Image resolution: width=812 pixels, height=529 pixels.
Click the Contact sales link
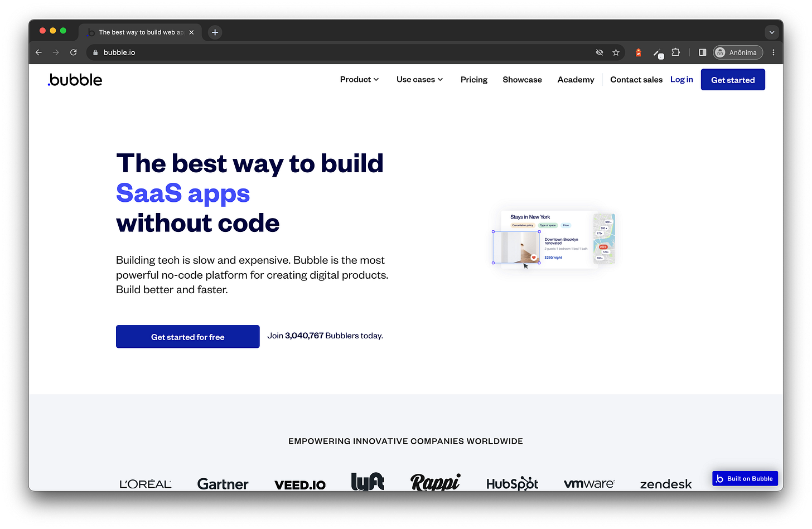pos(636,80)
